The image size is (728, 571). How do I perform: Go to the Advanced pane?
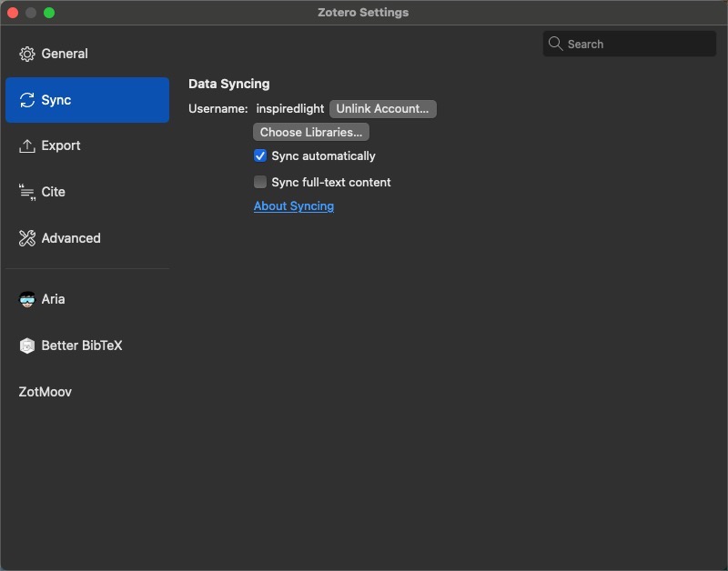[x=87, y=238]
